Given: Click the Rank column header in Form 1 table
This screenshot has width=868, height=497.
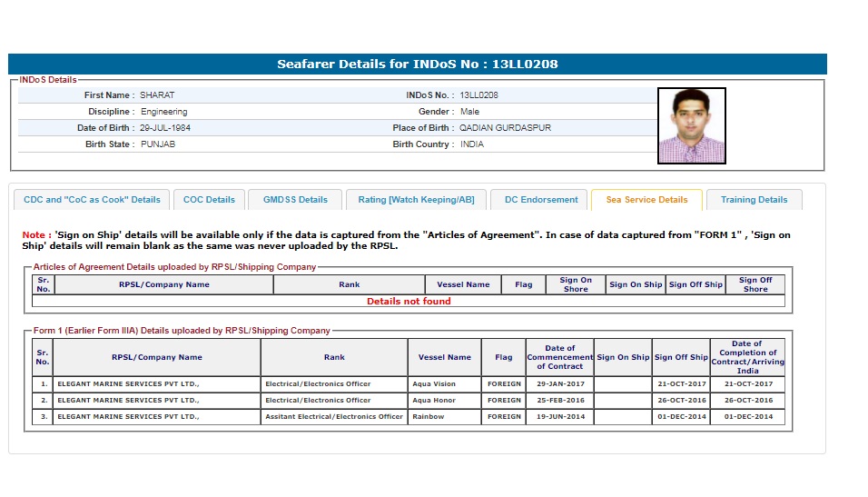Looking at the screenshot, I should click(334, 357).
